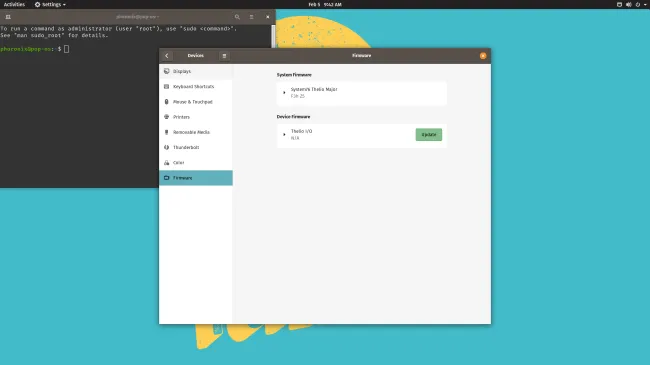Viewport: 650px width, 365px height.
Task: Open Activities overview
Action: pyautogui.click(x=14, y=5)
